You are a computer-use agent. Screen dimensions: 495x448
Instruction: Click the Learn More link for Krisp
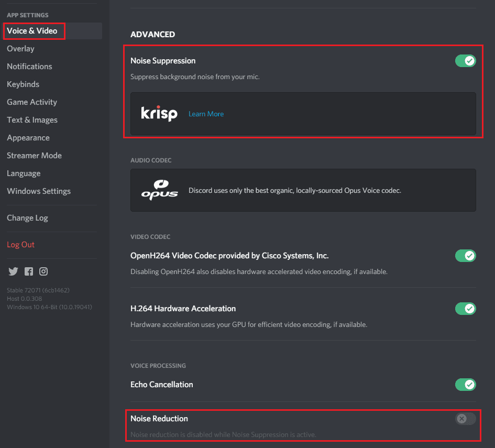tap(206, 114)
